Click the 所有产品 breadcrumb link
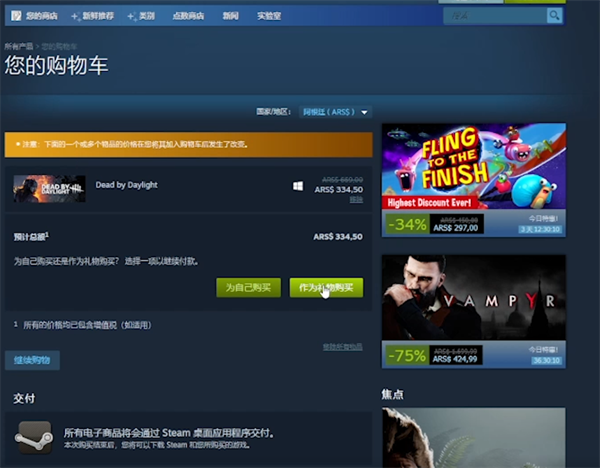The width and height of the screenshot is (600, 468). (x=18, y=47)
